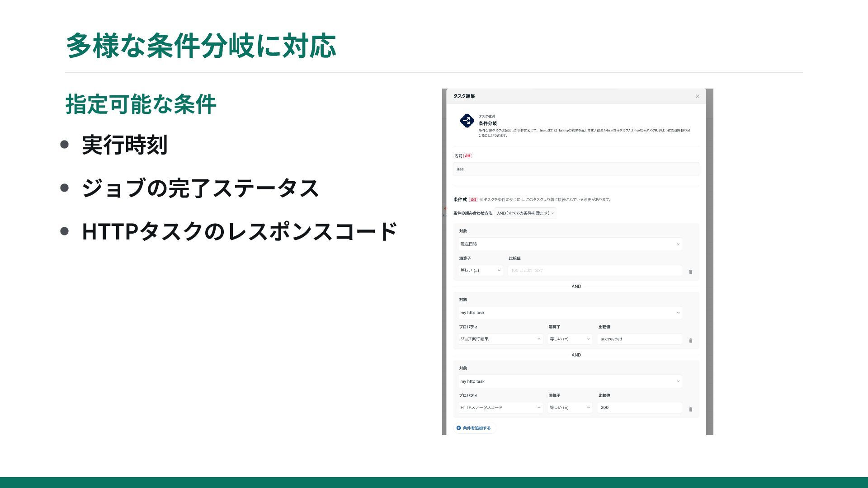Image resolution: width=868 pixels, height=488 pixels.
Task: Click the bullet text ジョブの完了ステータス
Action: 200,188
